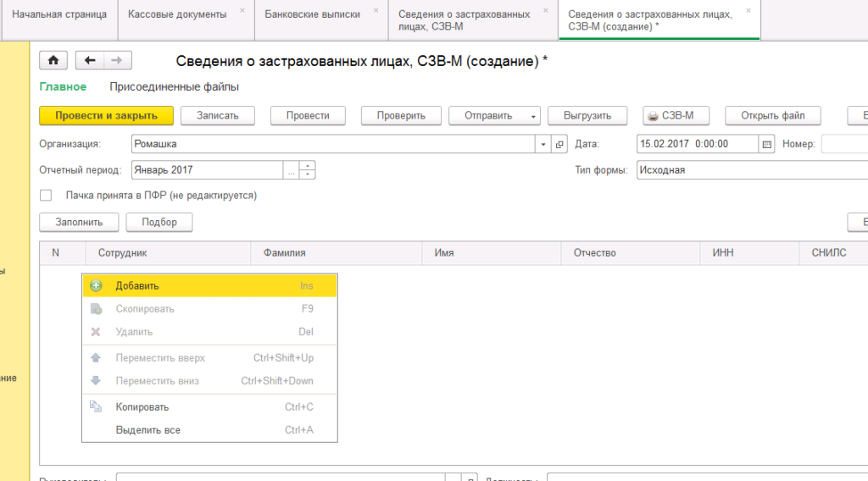Click the Заполнить button
Screen dimensions: 868x481
tap(80, 222)
